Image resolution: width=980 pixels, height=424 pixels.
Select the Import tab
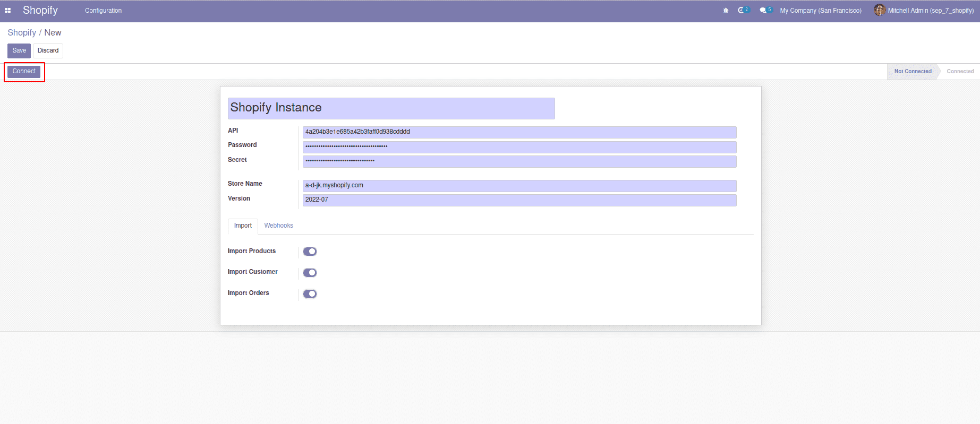point(243,226)
